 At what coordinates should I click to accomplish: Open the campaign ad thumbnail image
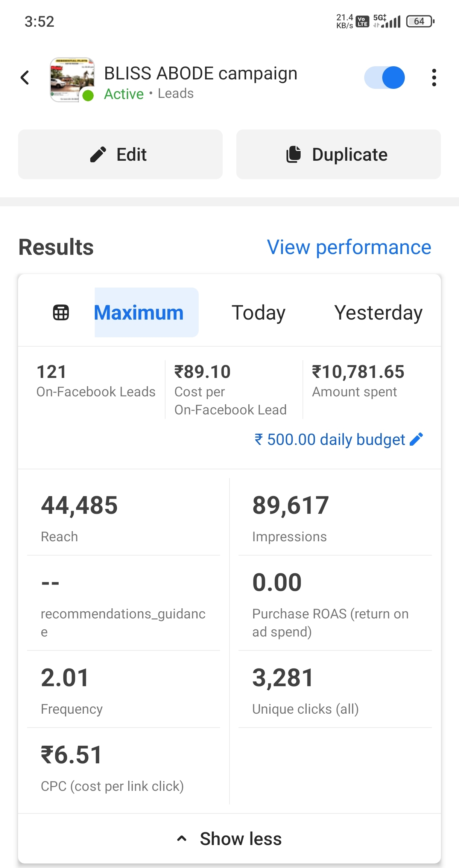72,79
